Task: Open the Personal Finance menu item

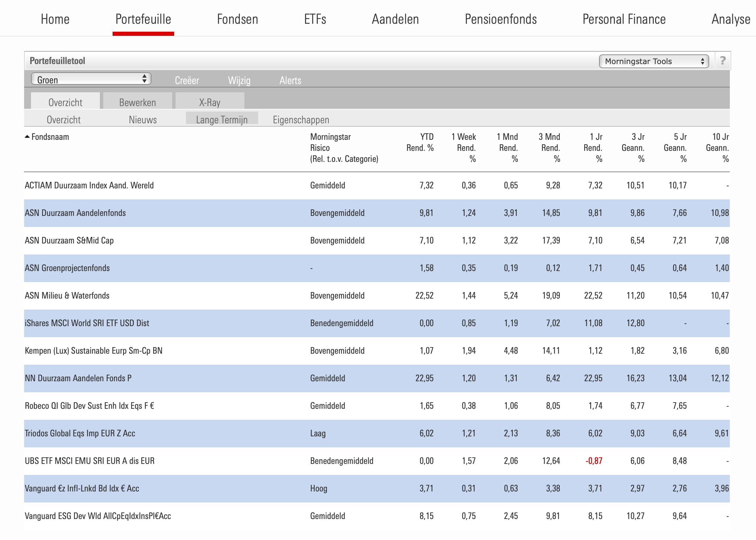Action: pyautogui.click(x=624, y=19)
